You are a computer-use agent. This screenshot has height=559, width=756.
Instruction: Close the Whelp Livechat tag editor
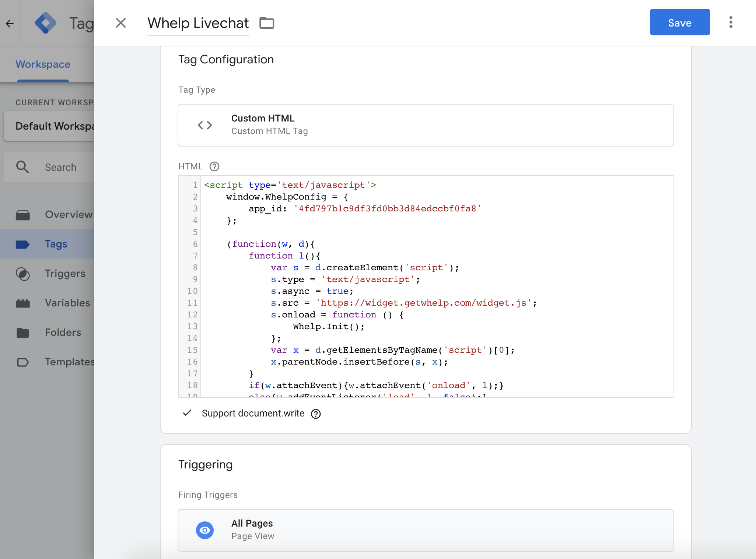click(121, 23)
